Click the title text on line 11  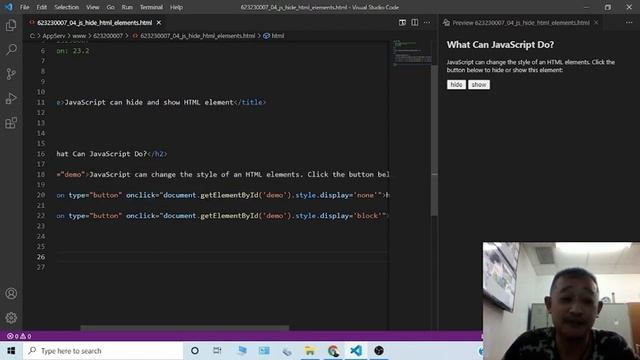click(149, 102)
